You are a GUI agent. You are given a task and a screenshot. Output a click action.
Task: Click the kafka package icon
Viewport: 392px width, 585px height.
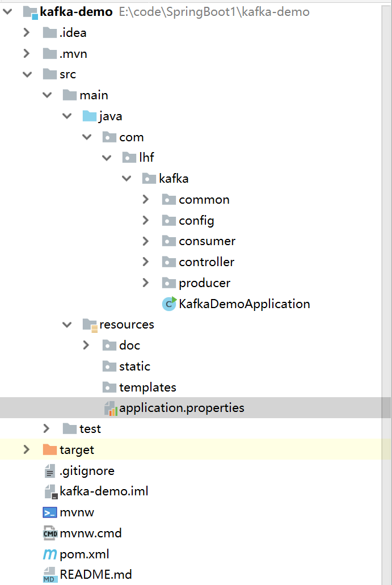pos(149,179)
